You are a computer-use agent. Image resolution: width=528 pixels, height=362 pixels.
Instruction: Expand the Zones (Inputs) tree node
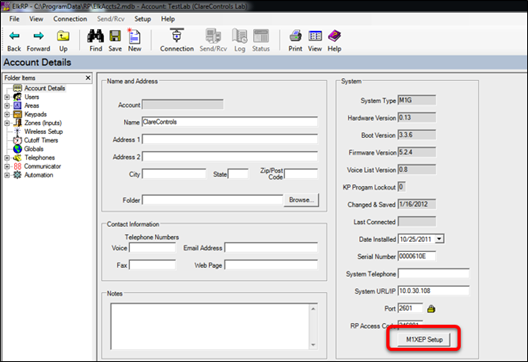tap(7, 123)
